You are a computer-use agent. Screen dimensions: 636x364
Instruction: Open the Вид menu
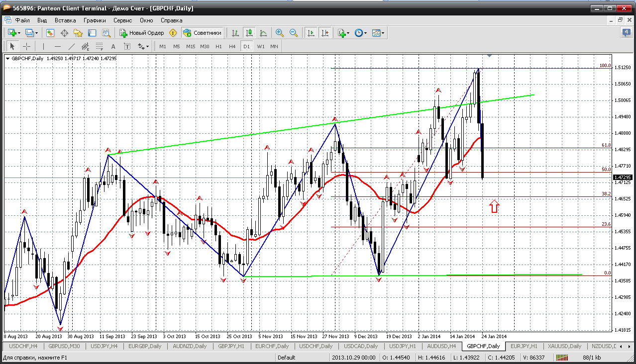[42, 20]
